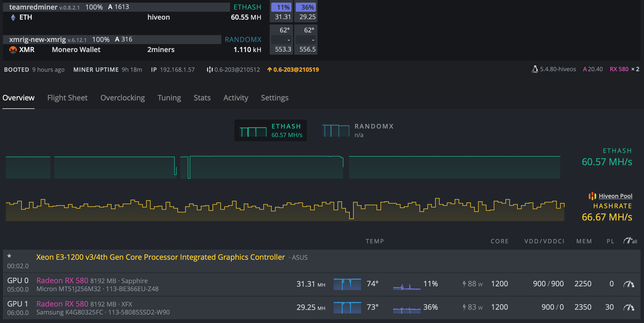This screenshot has width=644, height=323.
Task: Click the Ethereum coin icon next to ETH
Action: pyautogui.click(x=13, y=18)
